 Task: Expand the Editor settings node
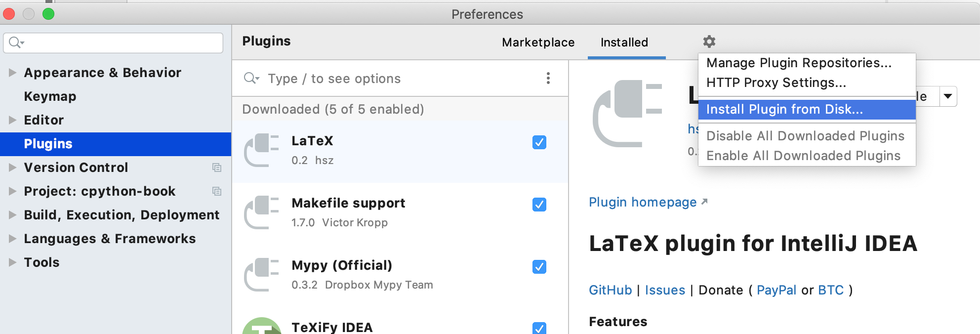pyautogui.click(x=12, y=120)
